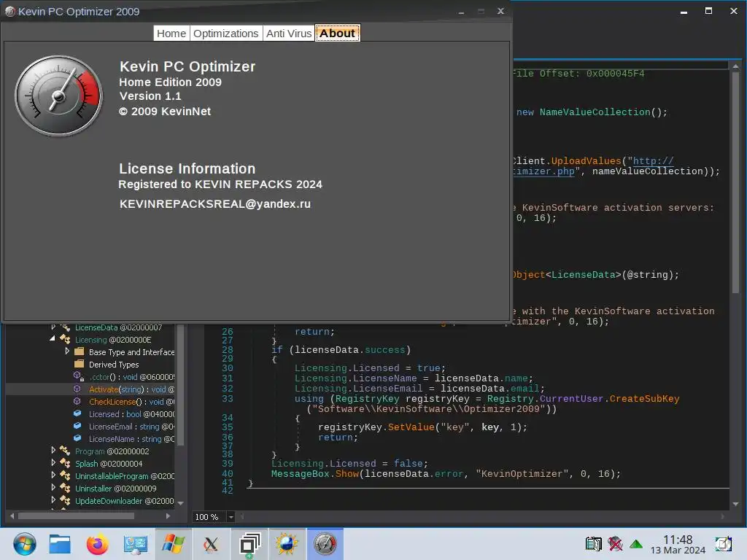Expand Base Type and Interfaces folder
This screenshot has width=747, height=560.
pos(67,351)
